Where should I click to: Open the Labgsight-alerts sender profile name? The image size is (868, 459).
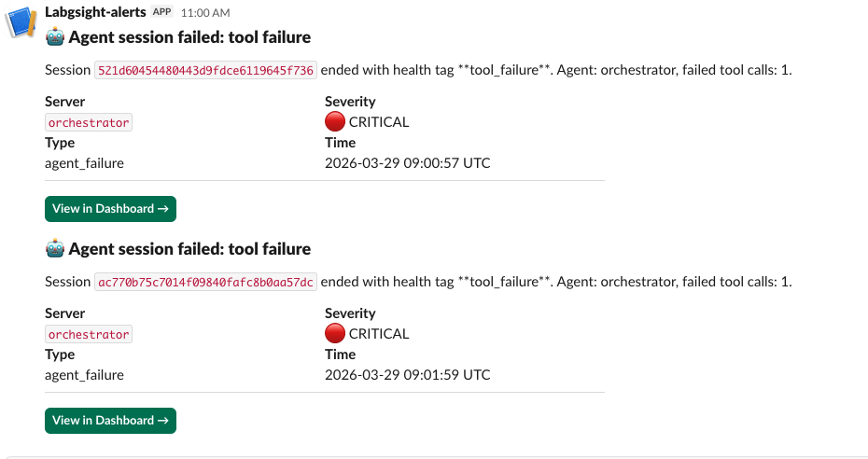[x=96, y=12]
